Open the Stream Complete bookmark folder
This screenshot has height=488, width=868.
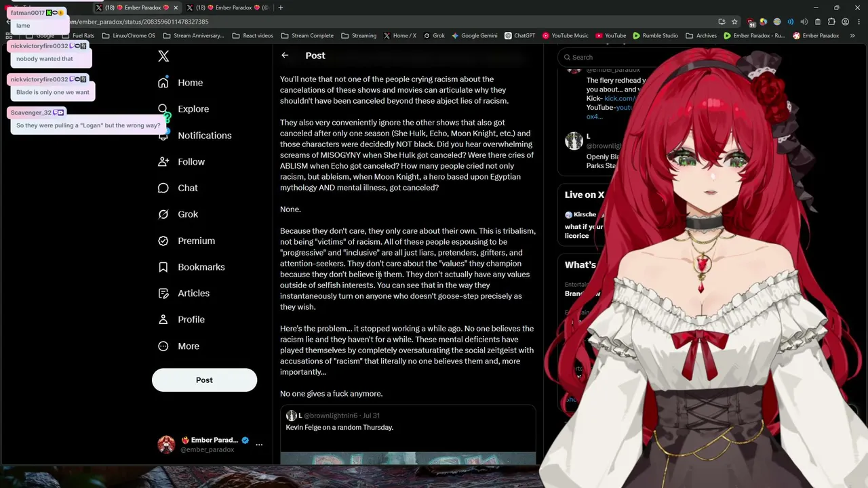click(x=307, y=35)
